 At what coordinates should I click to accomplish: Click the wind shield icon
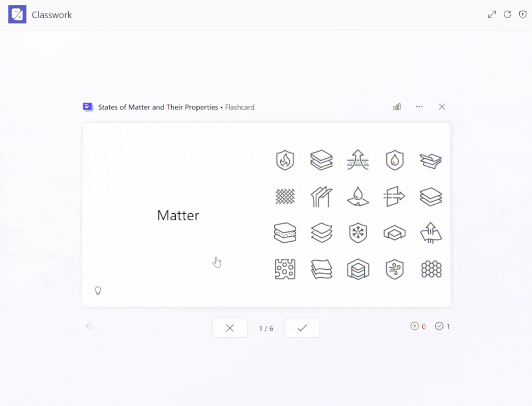pyautogui.click(x=395, y=269)
